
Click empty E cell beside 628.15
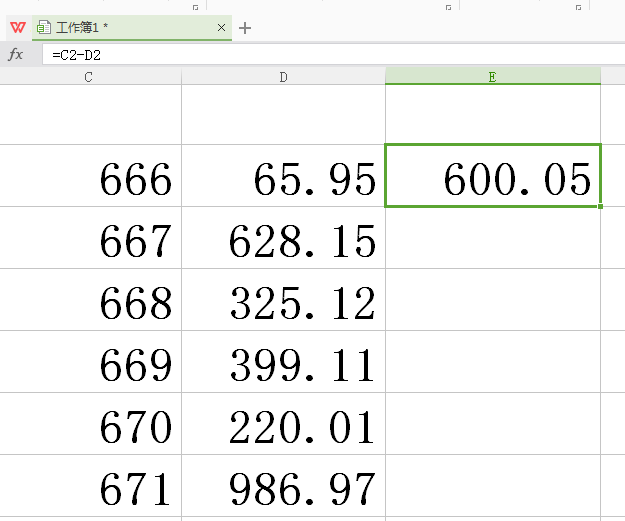click(x=493, y=238)
